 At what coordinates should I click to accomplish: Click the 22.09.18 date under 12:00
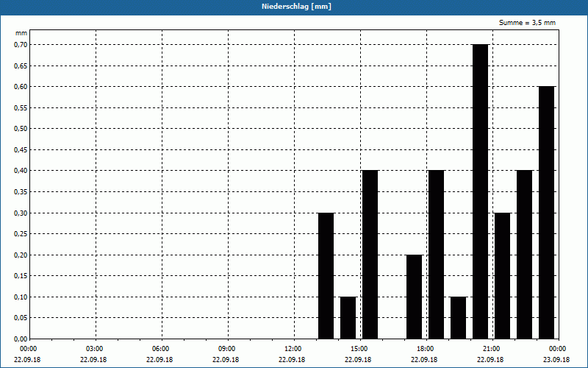click(x=292, y=359)
